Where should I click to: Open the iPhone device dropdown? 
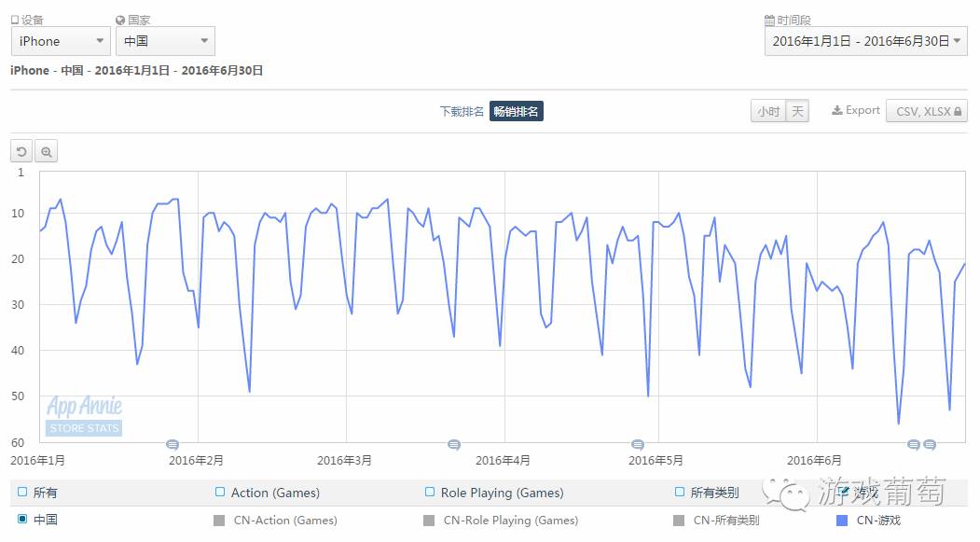(61, 41)
